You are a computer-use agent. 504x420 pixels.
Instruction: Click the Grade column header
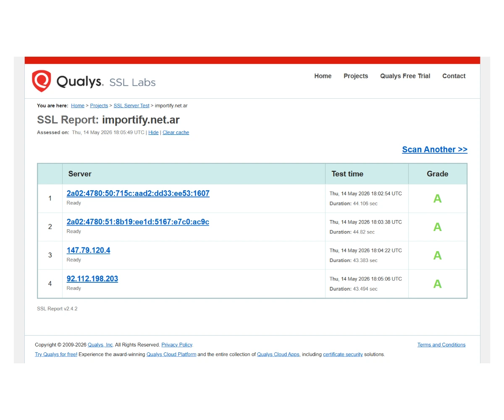tap(438, 174)
